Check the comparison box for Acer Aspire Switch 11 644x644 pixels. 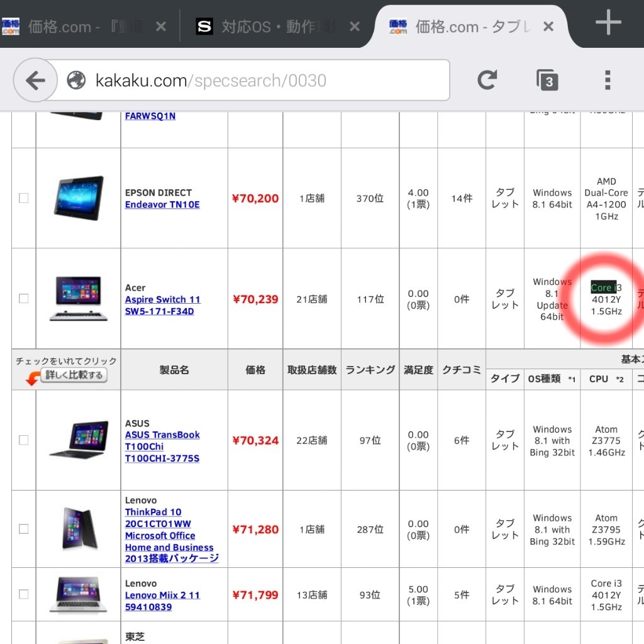pyautogui.click(x=23, y=299)
